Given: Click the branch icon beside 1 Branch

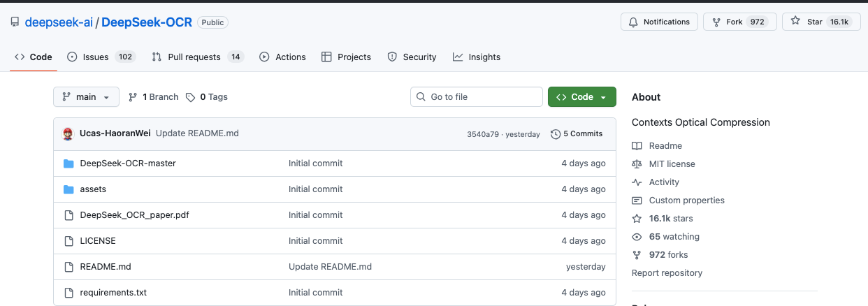Looking at the screenshot, I should (133, 97).
